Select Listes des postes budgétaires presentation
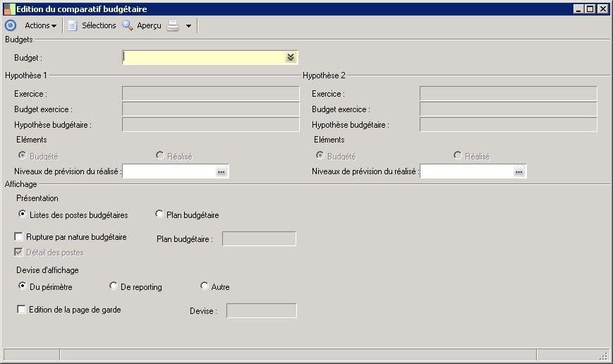Image resolution: width=613 pixels, height=364 pixels. click(23, 214)
